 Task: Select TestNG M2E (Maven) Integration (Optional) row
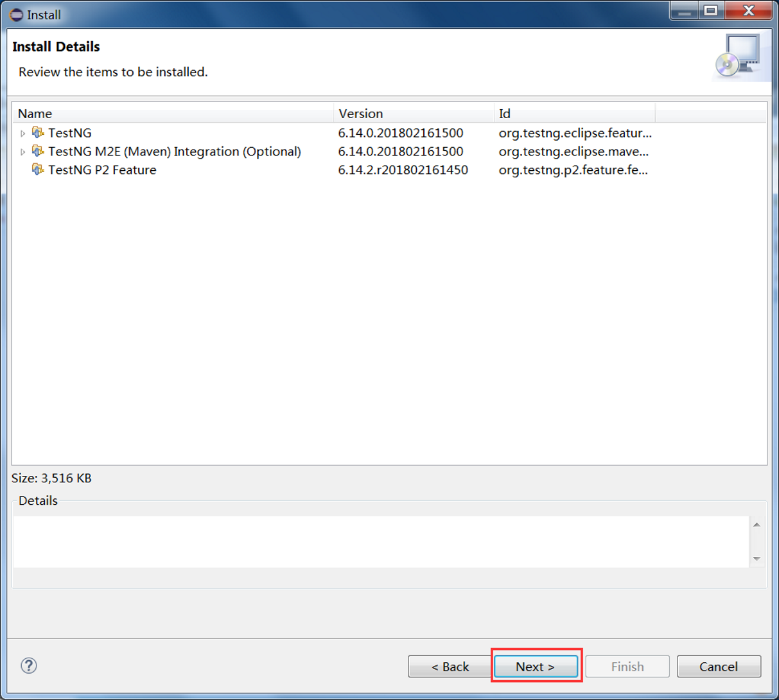175,152
